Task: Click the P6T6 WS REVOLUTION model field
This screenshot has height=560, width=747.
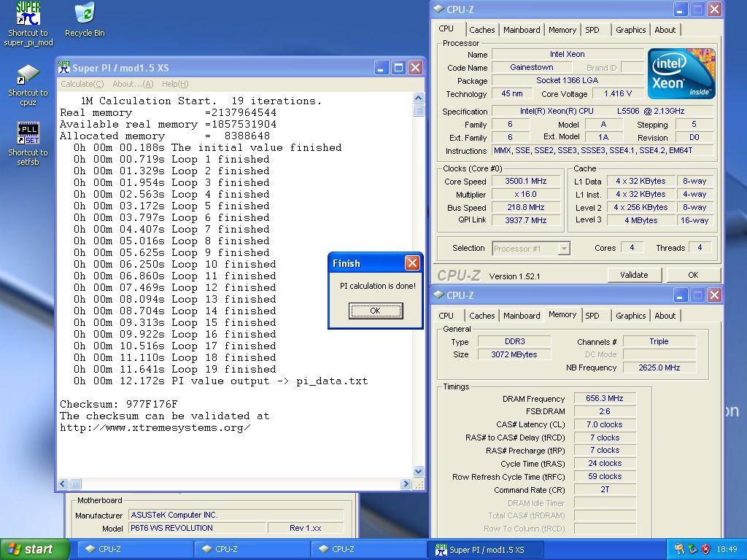Action: click(x=197, y=528)
